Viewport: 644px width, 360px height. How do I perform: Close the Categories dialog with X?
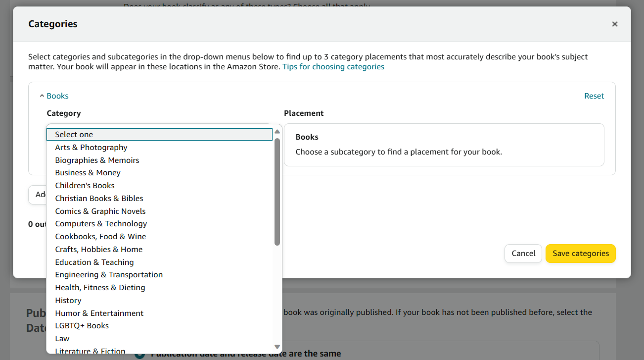coord(614,24)
